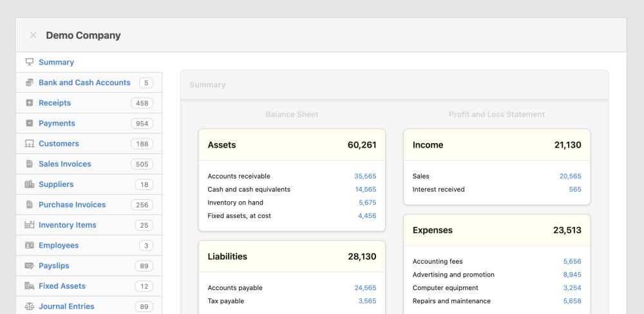Click the Bank and Cash Accounts coins icon
This screenshot has height=314, width=644.
[29, 83]
